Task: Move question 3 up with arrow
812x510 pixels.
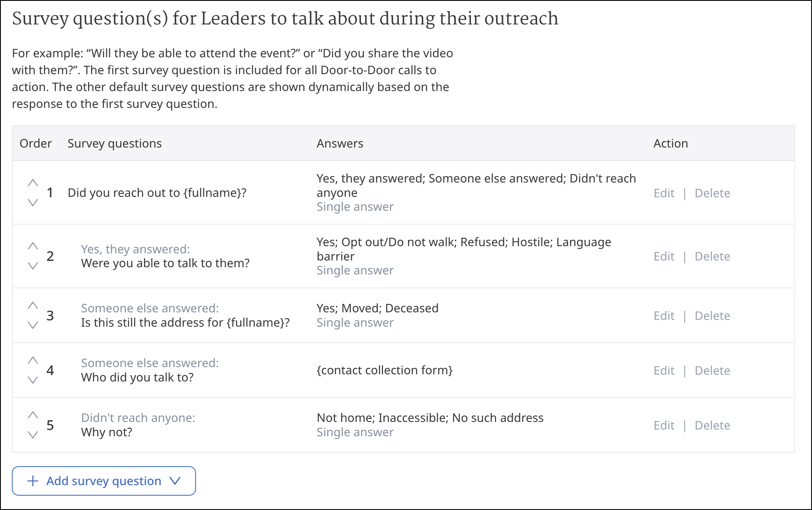Action: point(33,306)
